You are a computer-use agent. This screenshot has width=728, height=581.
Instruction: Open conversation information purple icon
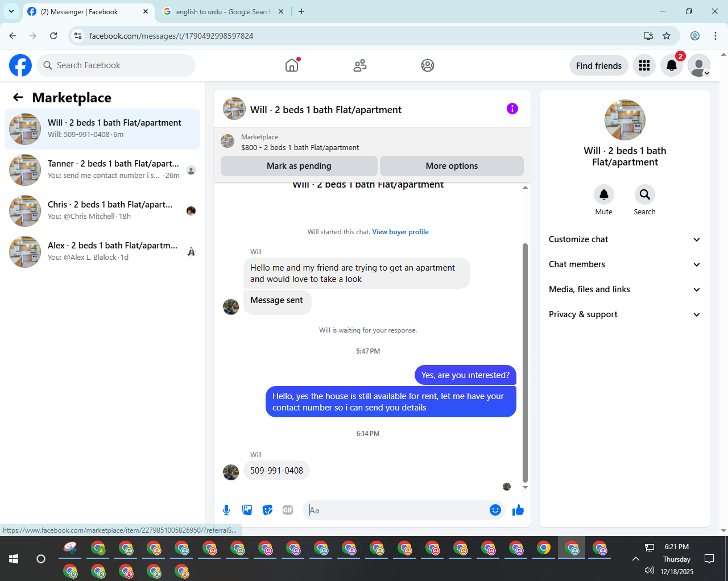coord(512,109)
